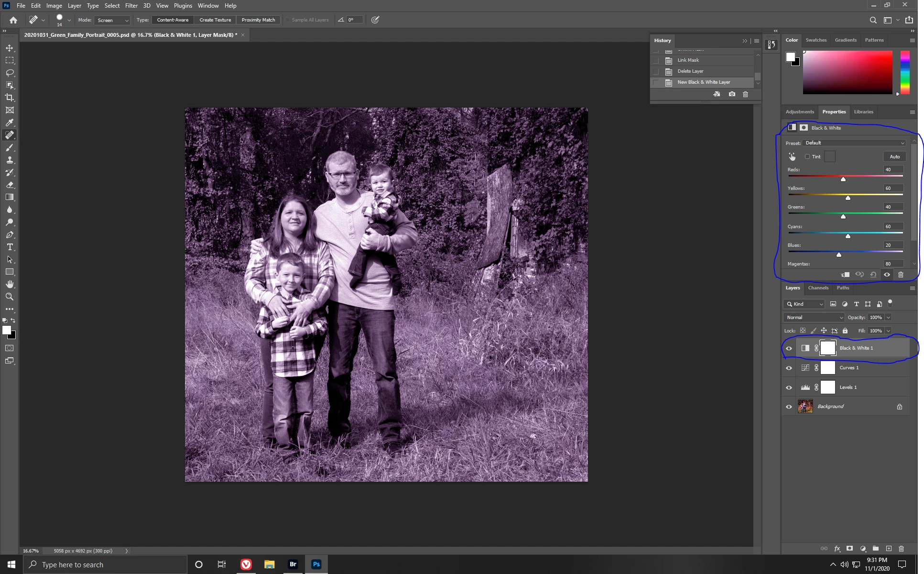Click the Yellows slider handle
924x574 pixels.
[x=848, y=198]
